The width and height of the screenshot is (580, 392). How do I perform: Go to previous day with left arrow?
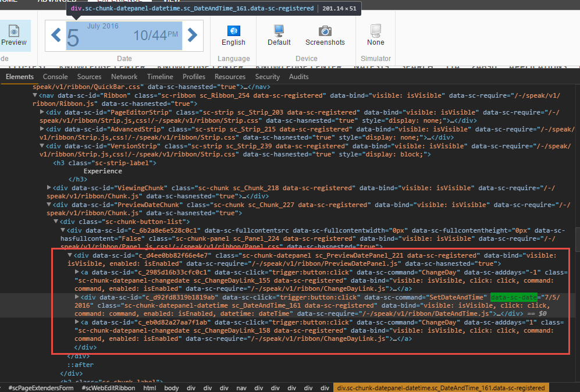tap(56, 35)
